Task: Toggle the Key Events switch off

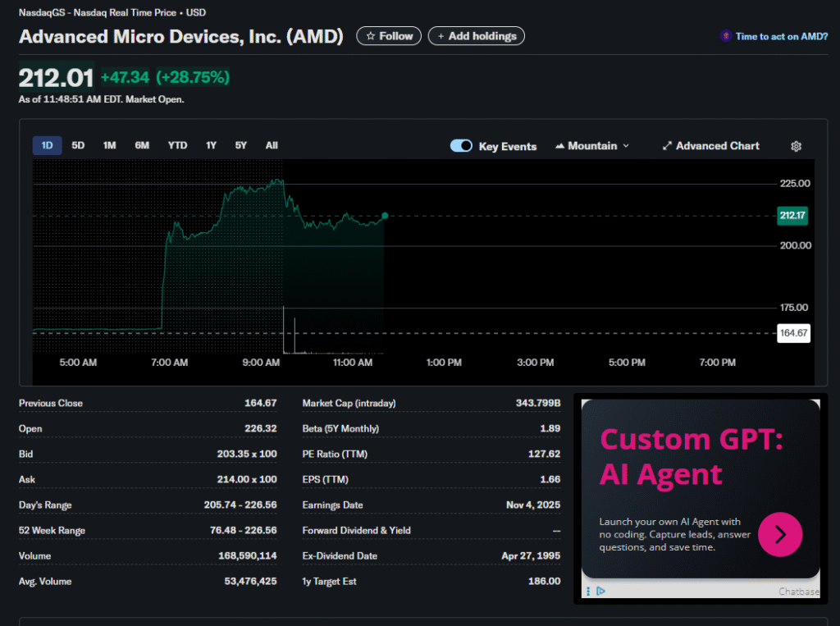Action: point(461,146)
